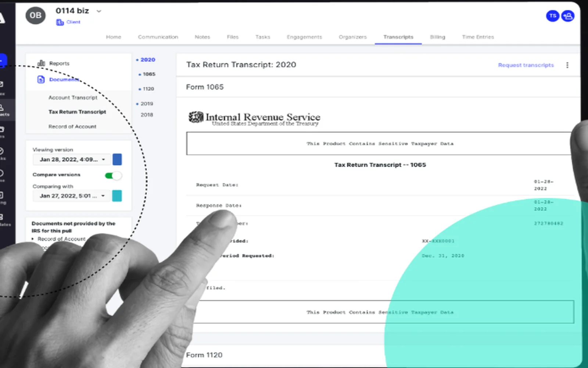Open the Billing tab
This screenshot has width=588, height=368.
pos(438,37)
